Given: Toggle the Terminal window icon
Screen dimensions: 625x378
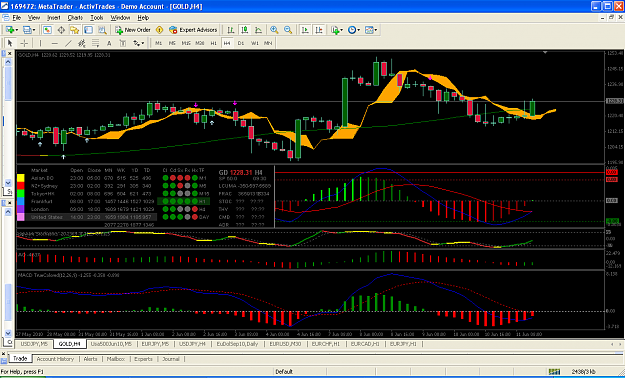Looking at the screenshot, I should [88, 30].
